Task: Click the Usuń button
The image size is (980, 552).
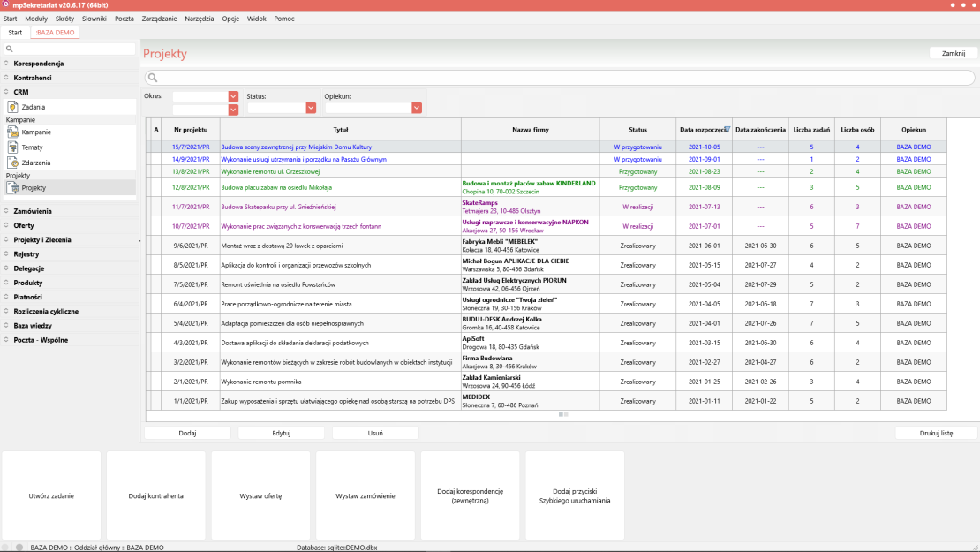Action: pos(375,433)
